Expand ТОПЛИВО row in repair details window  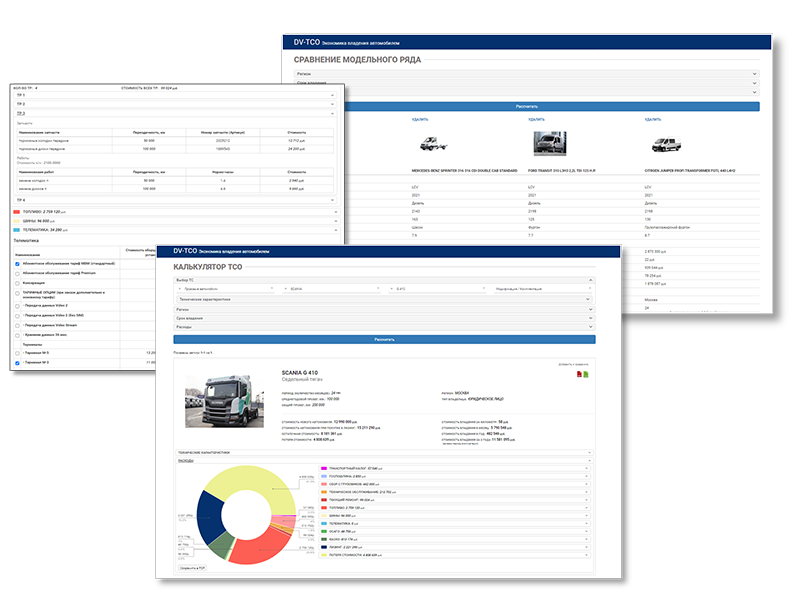pyautogui.click(x=176, y=212)
